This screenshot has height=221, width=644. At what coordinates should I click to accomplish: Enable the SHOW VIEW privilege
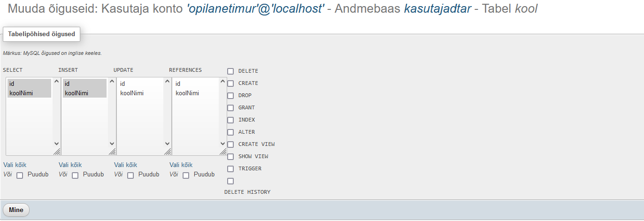(230, 157)
